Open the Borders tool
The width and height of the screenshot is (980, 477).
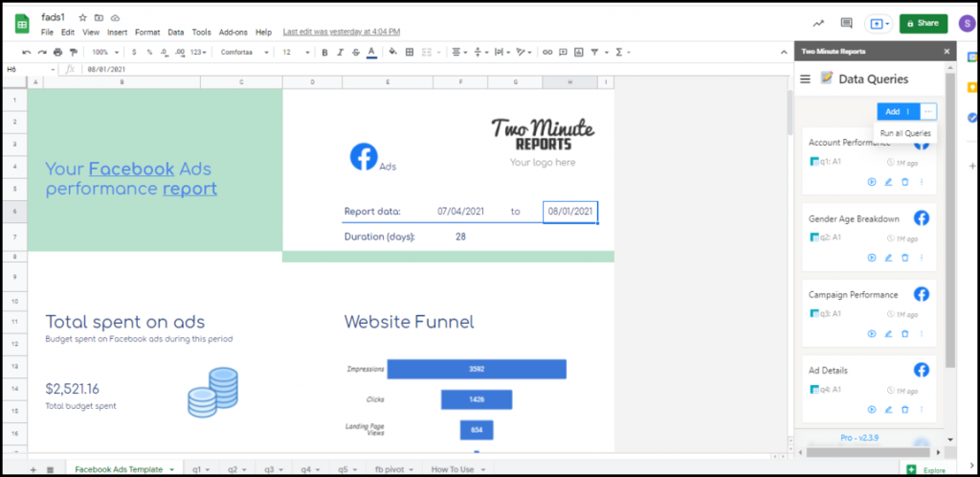point(410,53)
